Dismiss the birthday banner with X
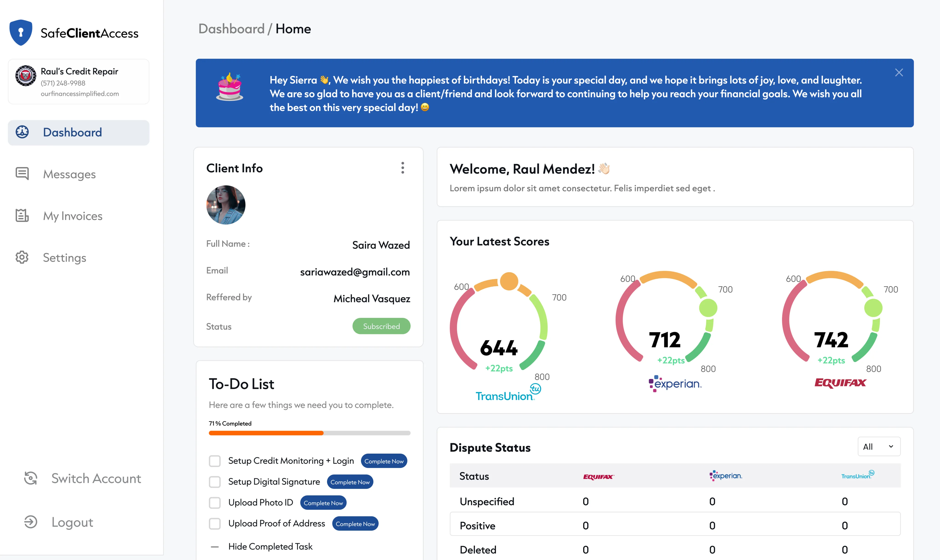The height and width of the screenshot is (560, 940). tap(899, 72)
